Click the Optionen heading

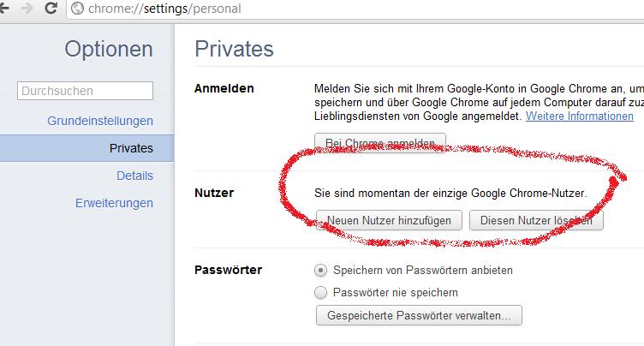tap(109, 50)
